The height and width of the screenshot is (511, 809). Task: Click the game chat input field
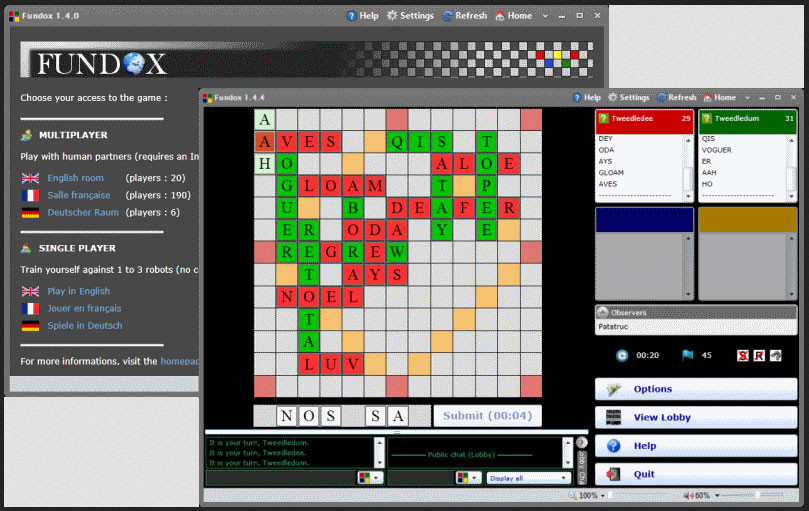click(x=282, y=478)
